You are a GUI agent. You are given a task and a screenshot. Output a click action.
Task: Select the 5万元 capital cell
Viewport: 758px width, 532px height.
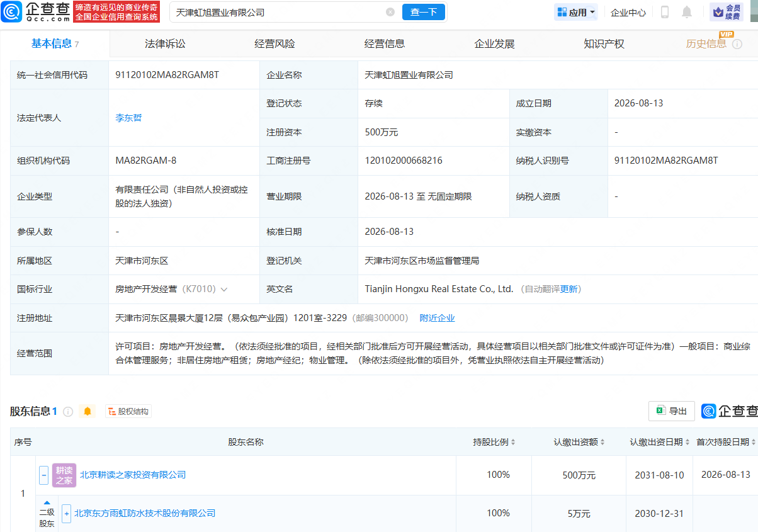point(579,513)
